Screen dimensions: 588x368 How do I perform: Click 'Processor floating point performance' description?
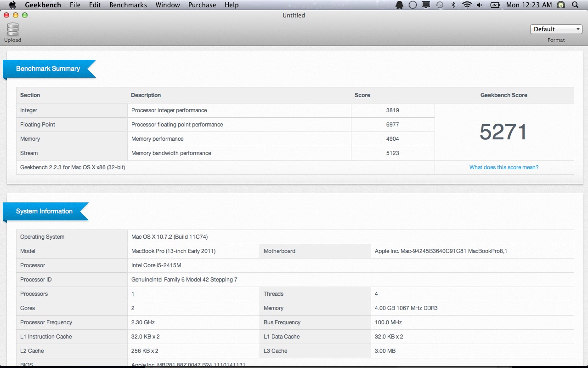click(x=177, y=125)
